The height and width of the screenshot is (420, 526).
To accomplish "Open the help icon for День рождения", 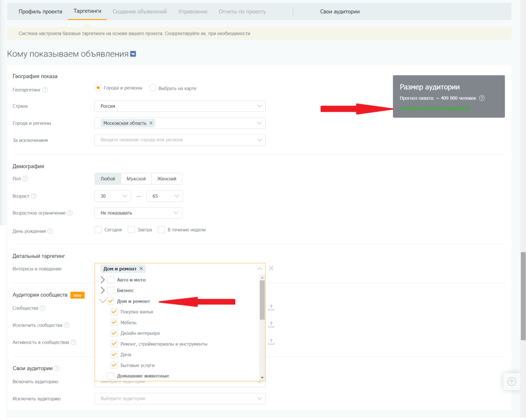I will (x=50, y=231).
